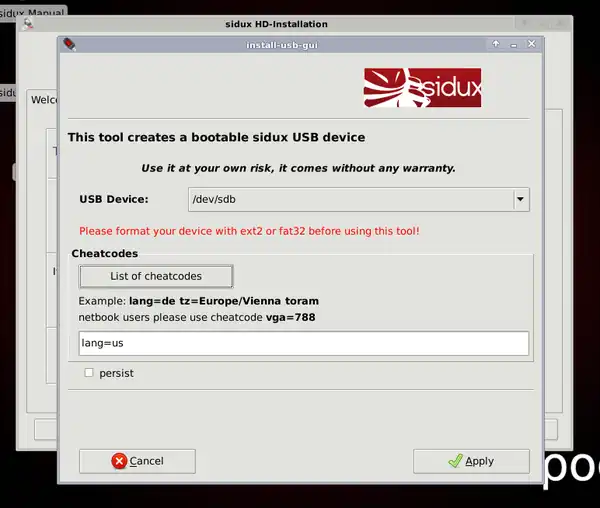Click the red X icon on Cancel
The height and width of the screenshot is (508, 600).
pyautogui.click(x=120, y=461)
